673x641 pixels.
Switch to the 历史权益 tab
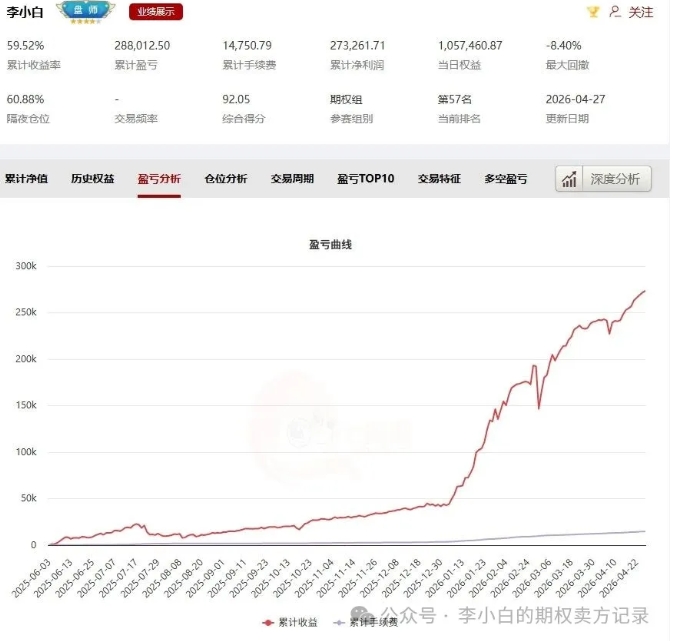coord(93,179)
